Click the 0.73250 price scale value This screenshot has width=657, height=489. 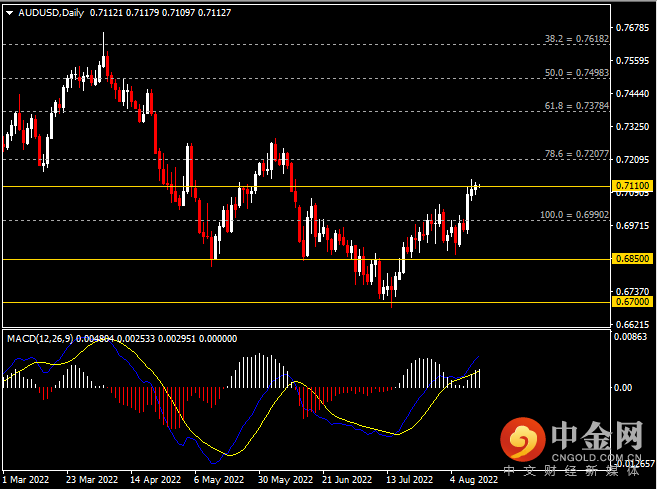632,127
